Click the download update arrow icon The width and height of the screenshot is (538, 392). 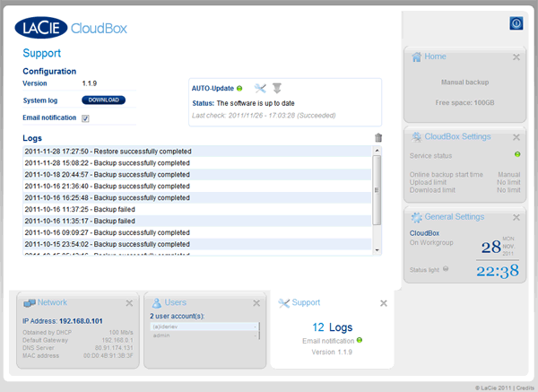(x=277, y=89)
